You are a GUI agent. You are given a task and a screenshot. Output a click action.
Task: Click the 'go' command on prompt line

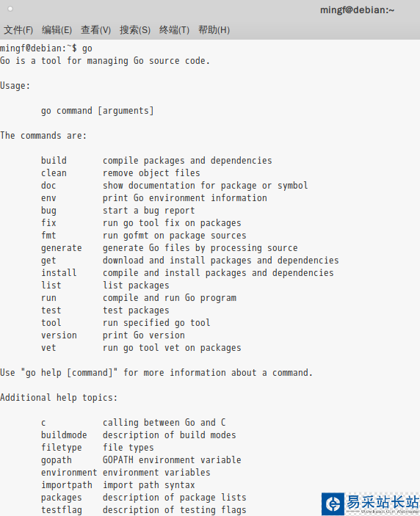click(87, 48)
